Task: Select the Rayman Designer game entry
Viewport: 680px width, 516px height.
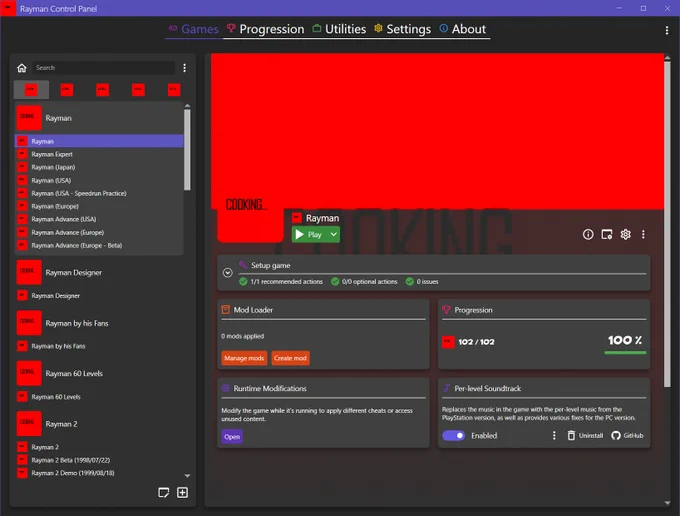Action: coord(99,296)
